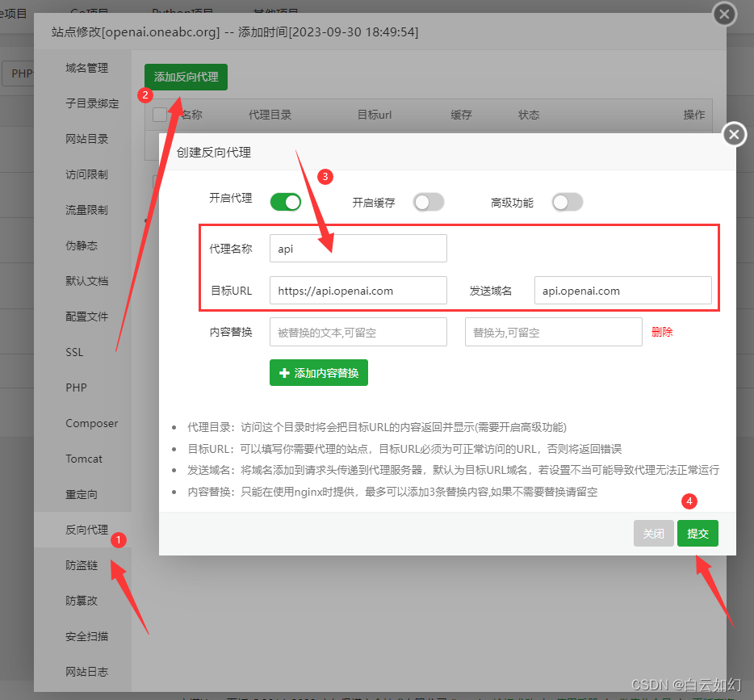Image resolution: width=754 pixels, height=700 pixels.
Task: Open the Tomcat settings panel
Action: [84, 459]
